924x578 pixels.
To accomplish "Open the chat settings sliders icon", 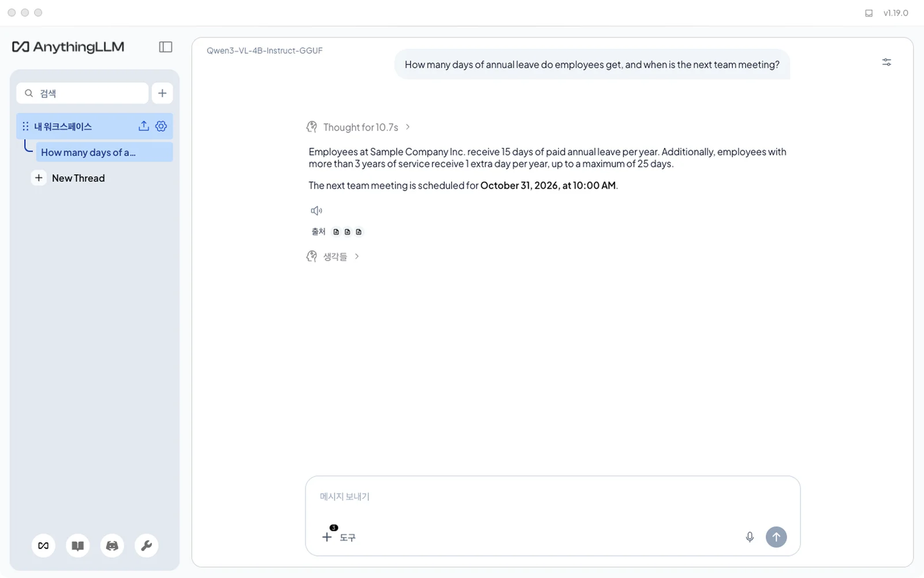I will tap(886, 62).
